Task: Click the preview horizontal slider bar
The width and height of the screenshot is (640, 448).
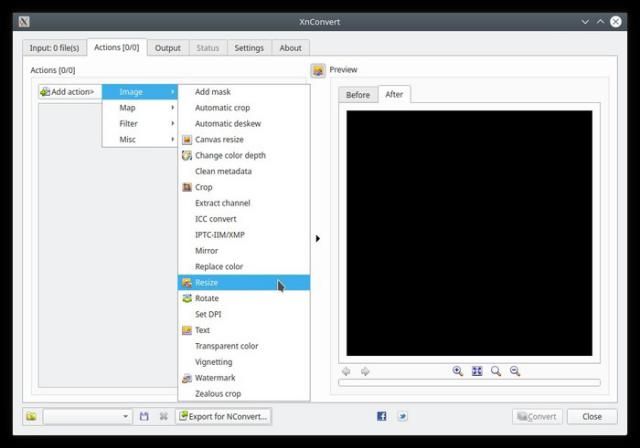Action: 469,382
